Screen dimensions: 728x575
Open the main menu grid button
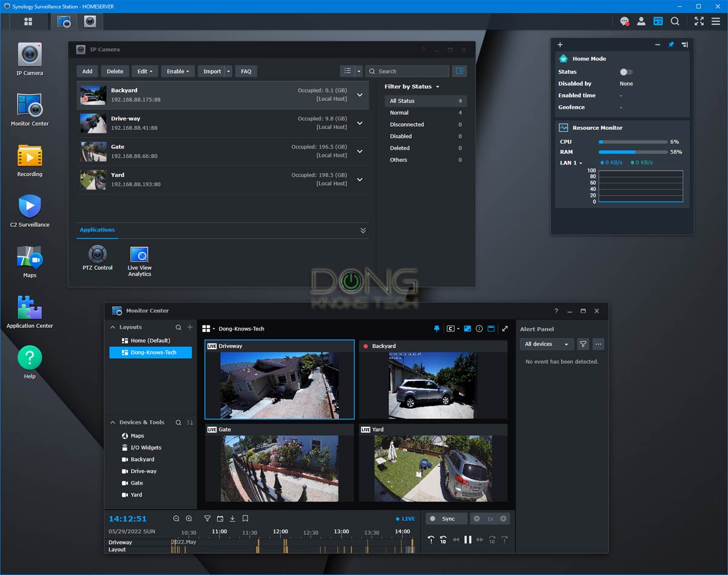tap(28, 21)
